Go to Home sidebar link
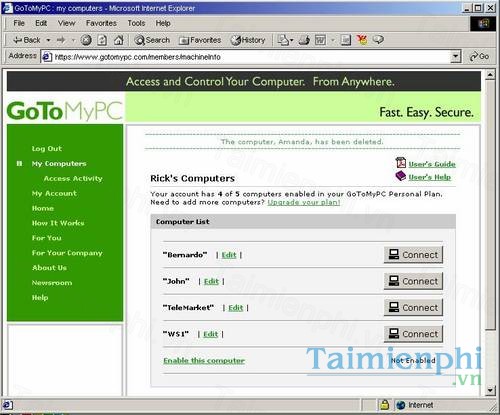The image size is (500, 415). (43, 208)
